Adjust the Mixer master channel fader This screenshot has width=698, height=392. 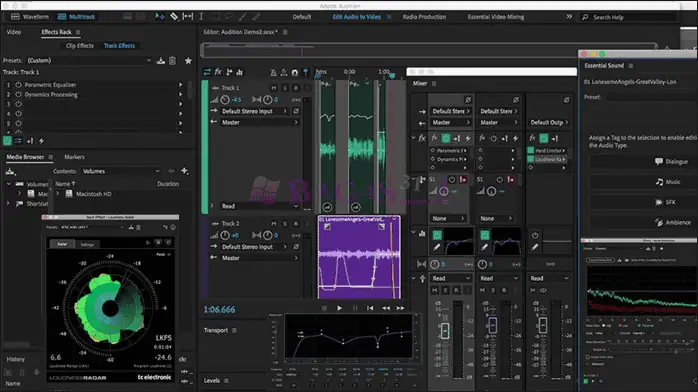pyautogui.click(x=543, y=325)
